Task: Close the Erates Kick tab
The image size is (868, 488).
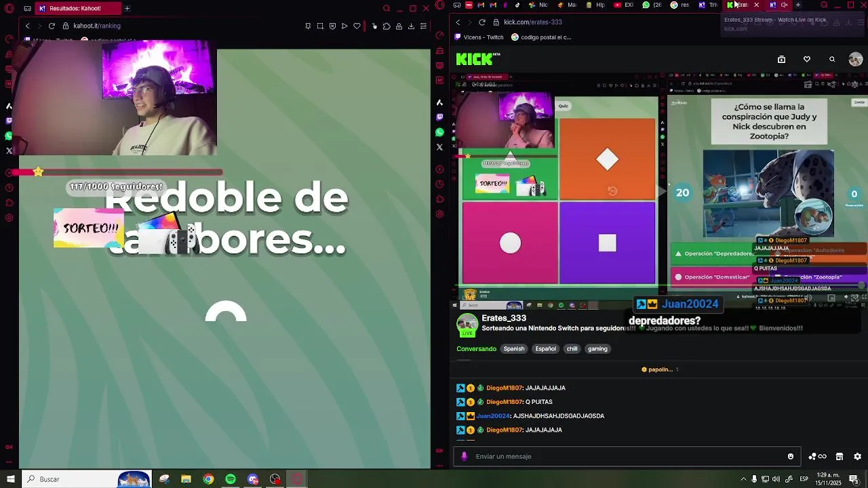Action: pos(757,5)
